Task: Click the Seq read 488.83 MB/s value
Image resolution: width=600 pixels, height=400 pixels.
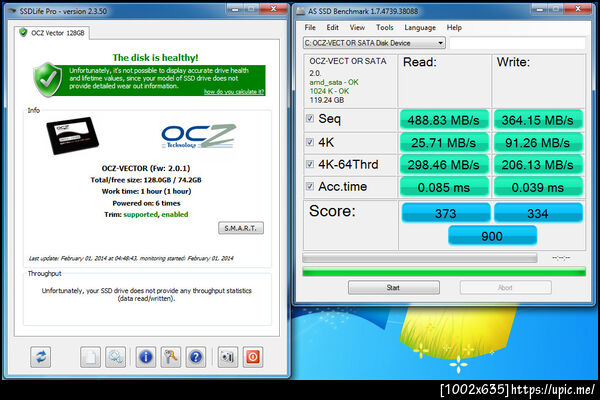Action: click(444, 120)
